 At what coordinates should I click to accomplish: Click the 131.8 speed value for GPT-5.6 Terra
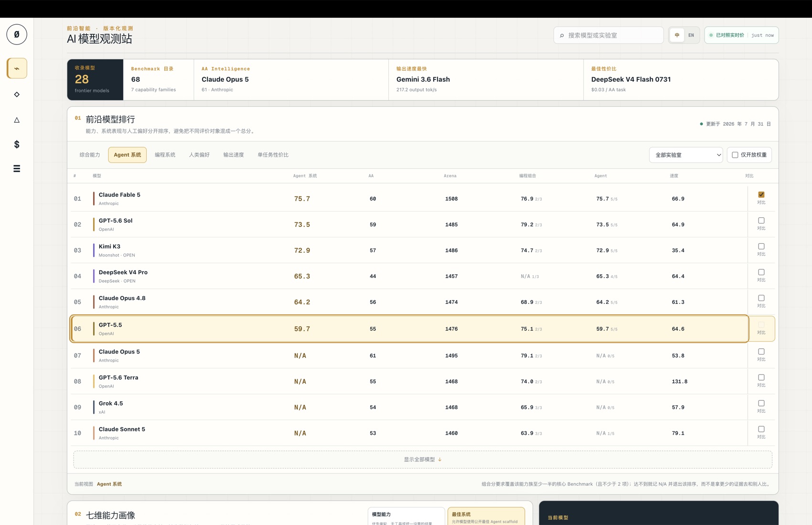point(680,382)
